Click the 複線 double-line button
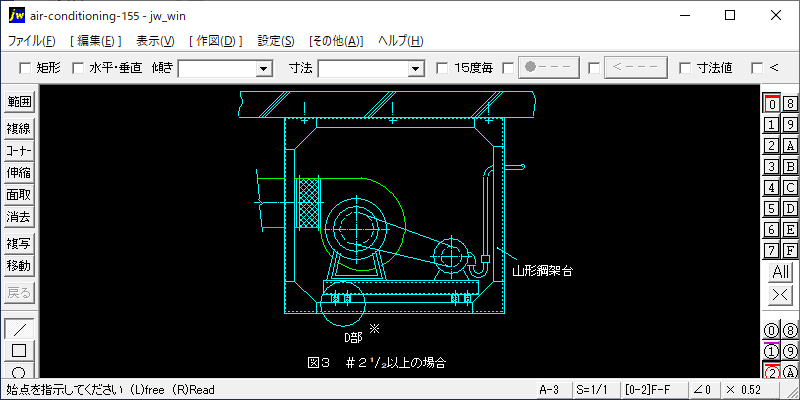The height and width of the screenshot is (400, 800). click(19, 129)
